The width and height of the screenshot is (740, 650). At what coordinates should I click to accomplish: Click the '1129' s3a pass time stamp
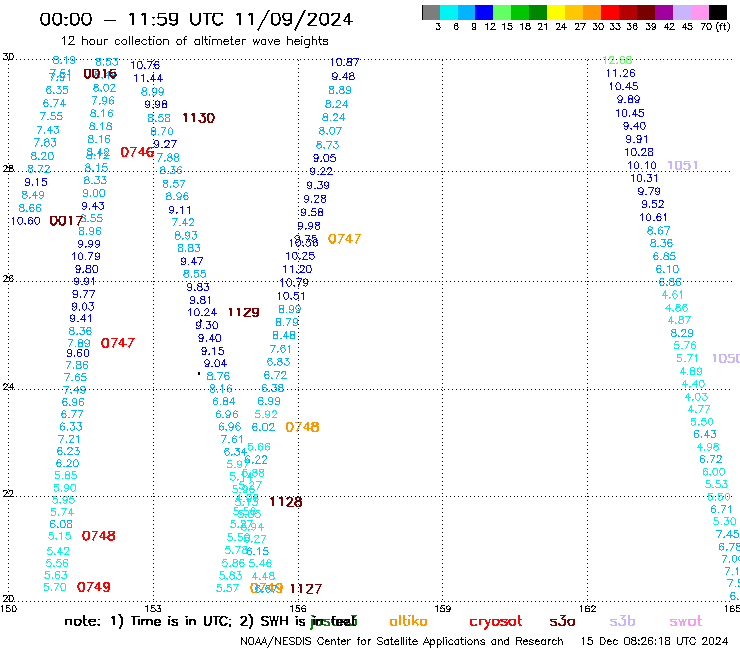click(x=244, y=312)
